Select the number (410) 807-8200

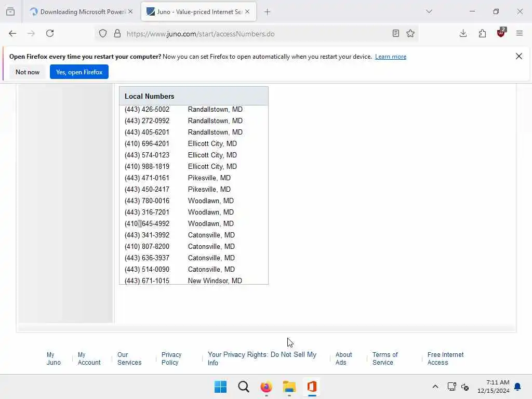click(x=147, y=247)
